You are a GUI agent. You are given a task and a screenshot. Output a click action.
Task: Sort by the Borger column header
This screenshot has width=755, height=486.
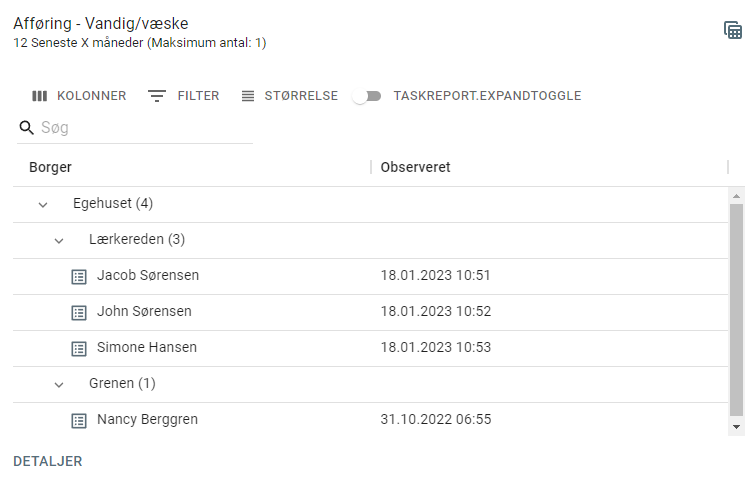(x=50, y=167)
